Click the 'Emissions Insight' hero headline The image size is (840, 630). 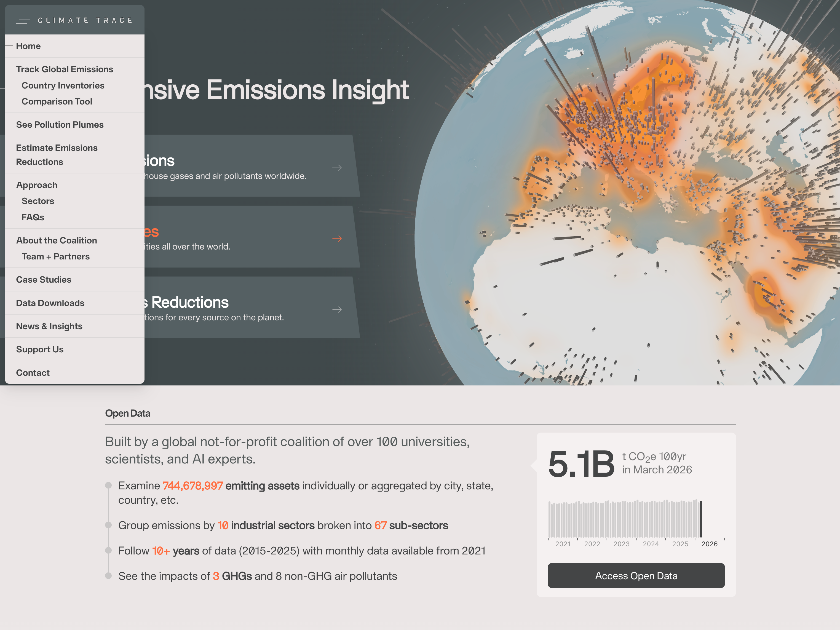(x=307, y=90)
